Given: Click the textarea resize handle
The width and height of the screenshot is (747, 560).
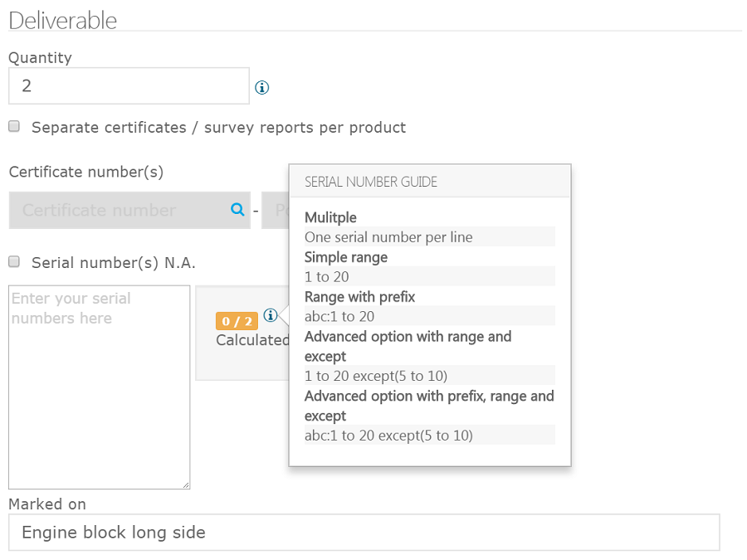Looking at the screenshot, I should 187,485.
